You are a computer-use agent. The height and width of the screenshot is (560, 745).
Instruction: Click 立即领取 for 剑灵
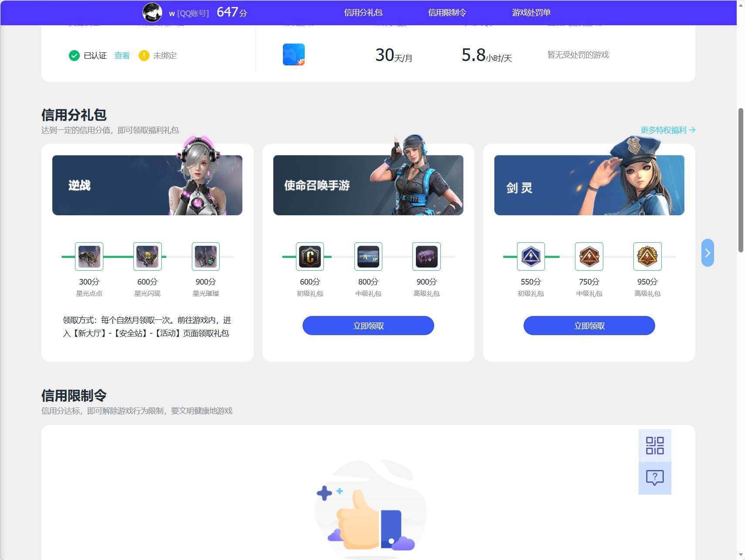[589, 326]
